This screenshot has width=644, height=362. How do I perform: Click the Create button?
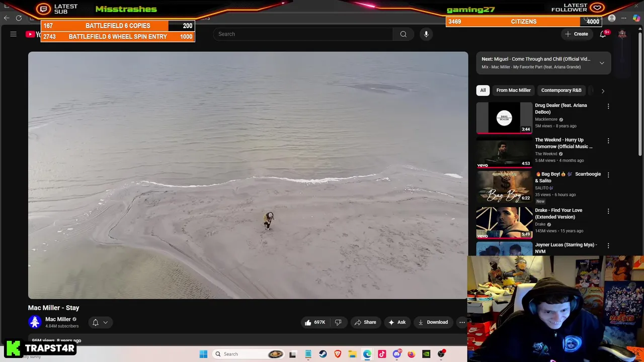coord(577,34)
